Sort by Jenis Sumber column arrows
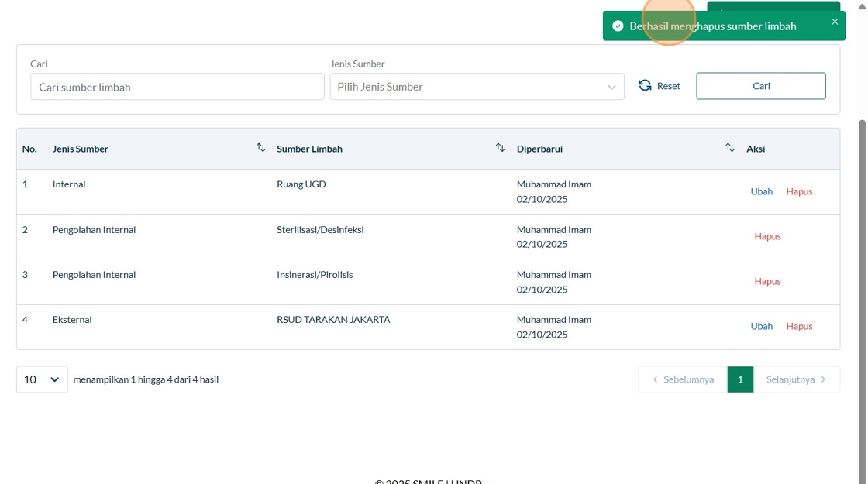The height and width of the screenshot is (484, 868). 260,148
